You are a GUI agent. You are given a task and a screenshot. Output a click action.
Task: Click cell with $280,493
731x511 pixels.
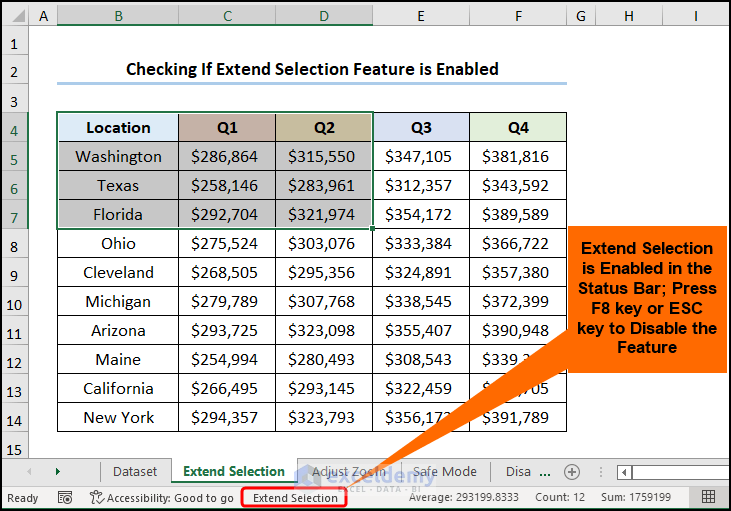tap(324, 359)
